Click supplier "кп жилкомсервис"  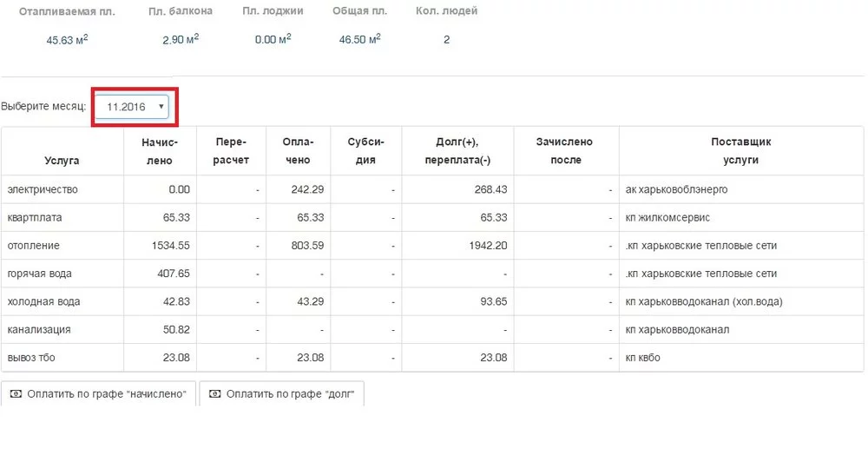(x=667, y=217)
